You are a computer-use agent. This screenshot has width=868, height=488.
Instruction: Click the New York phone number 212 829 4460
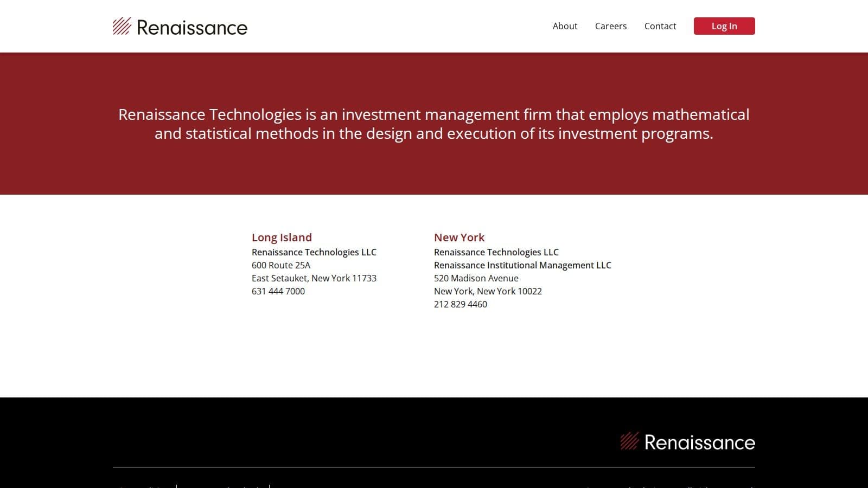(461, 304)
